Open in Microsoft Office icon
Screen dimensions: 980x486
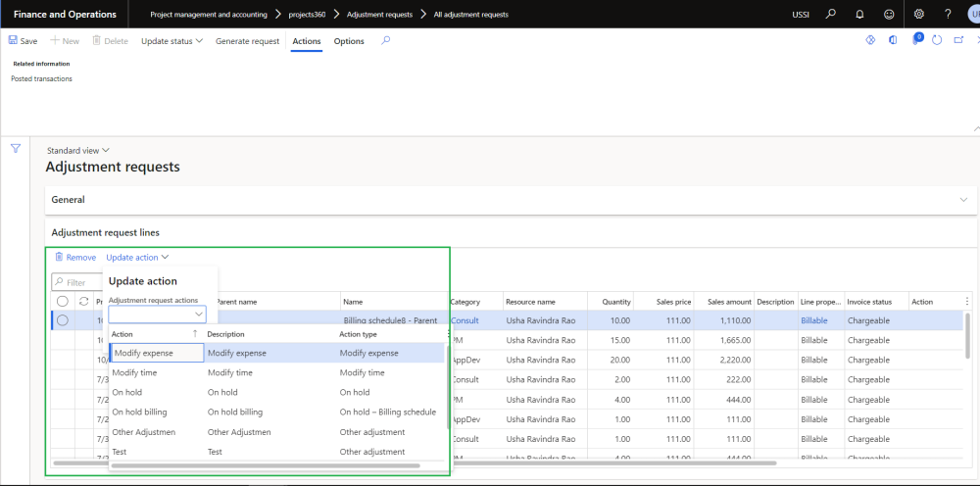coord(893,40)
